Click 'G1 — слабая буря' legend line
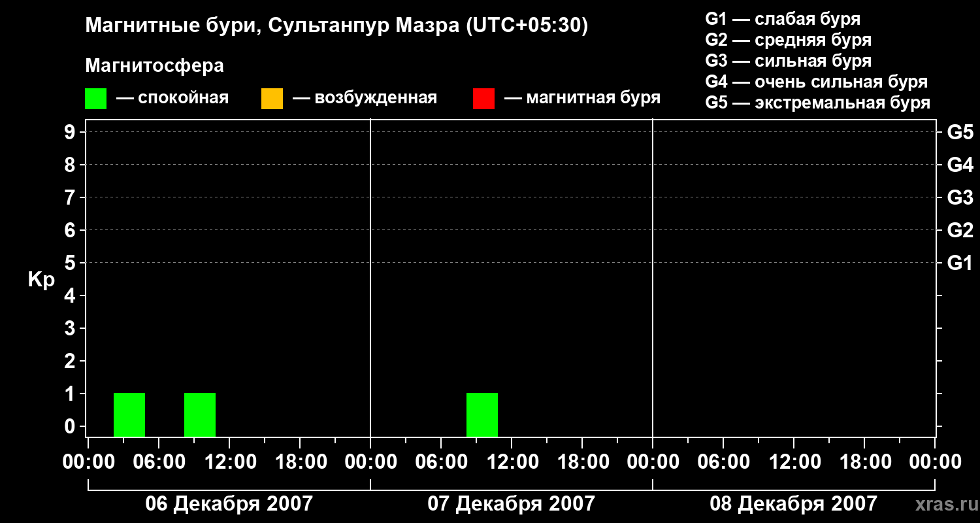This screenshot has height=523, width=980. [783, 19]
